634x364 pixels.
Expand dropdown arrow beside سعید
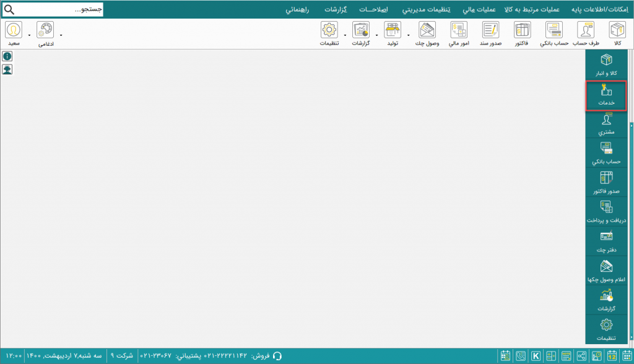click(30, 35)
